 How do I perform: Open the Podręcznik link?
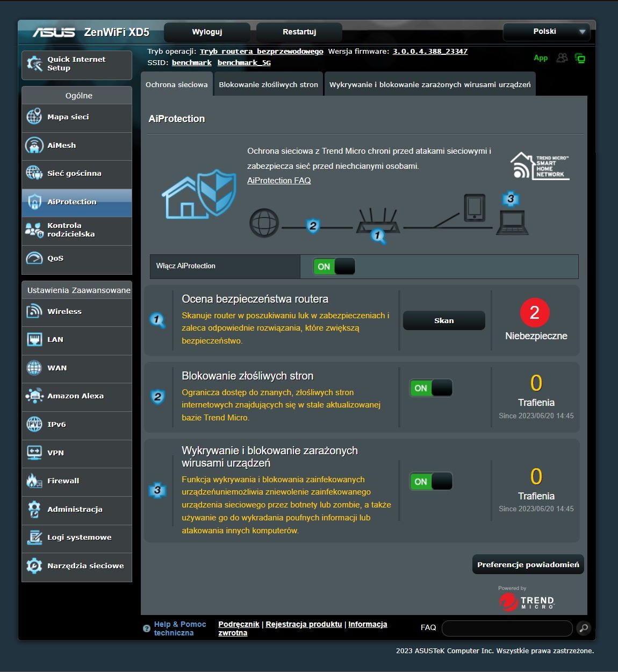click(239, 624)
